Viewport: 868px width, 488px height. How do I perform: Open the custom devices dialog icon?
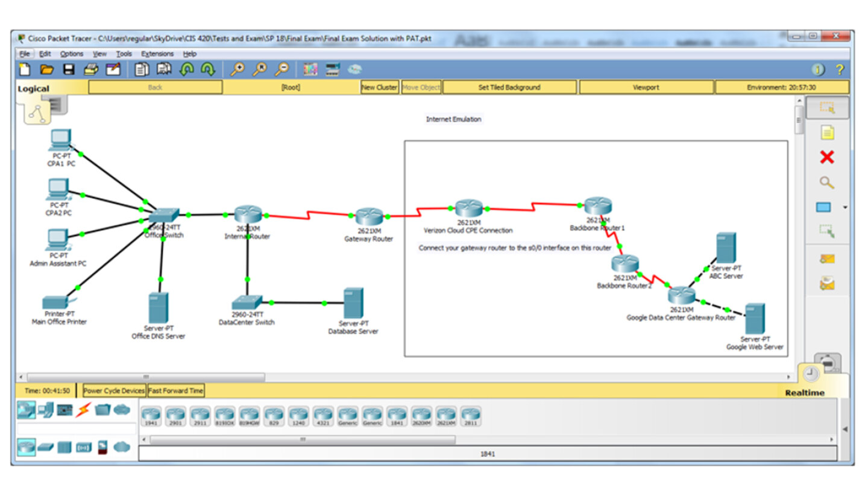pyautogui.click(x=333, y=70)
